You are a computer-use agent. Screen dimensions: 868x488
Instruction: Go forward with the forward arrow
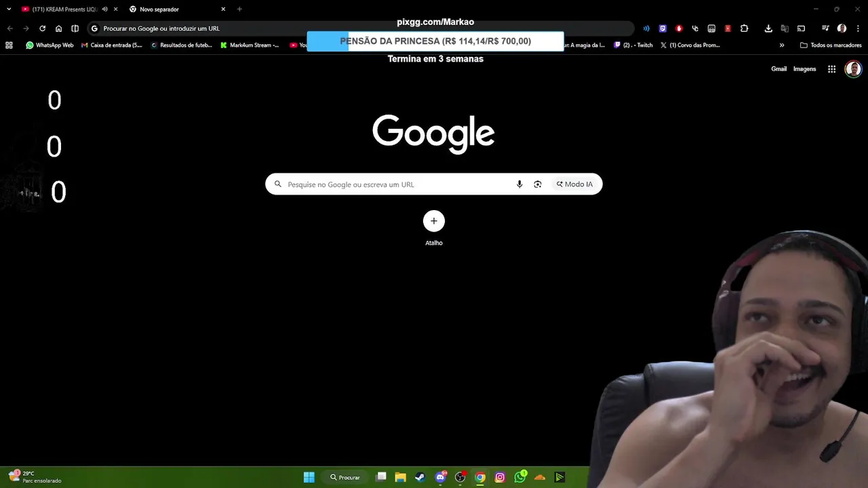26,28
